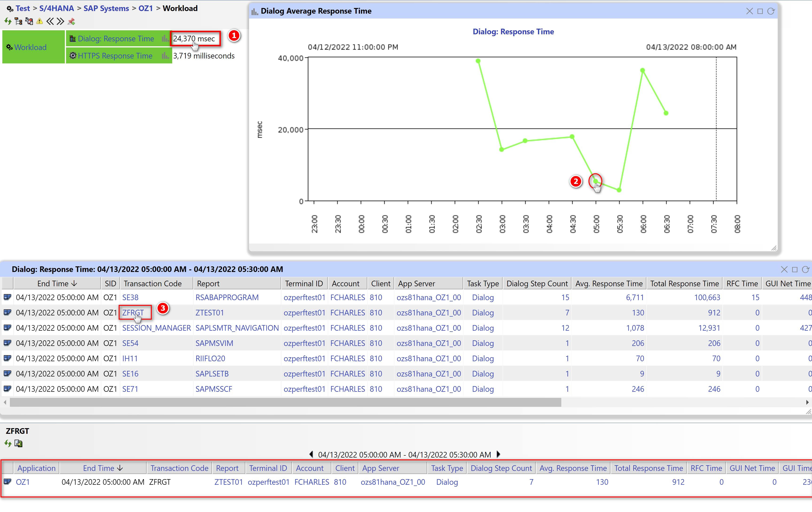Image resolution: width=812 pixels, height=512 pixels.
Task: Click the 24,370 msec value
Action: (x=194, y=39)
